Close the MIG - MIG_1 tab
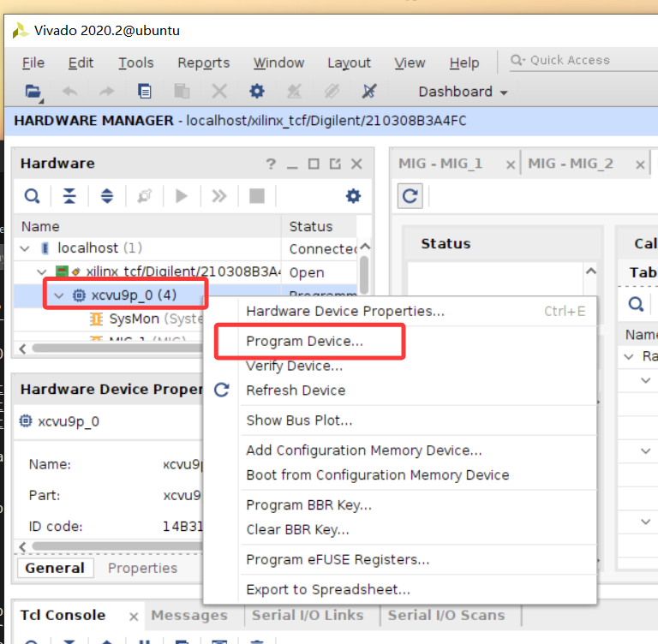This screenshot has height=644, width=658. (511, 164)
